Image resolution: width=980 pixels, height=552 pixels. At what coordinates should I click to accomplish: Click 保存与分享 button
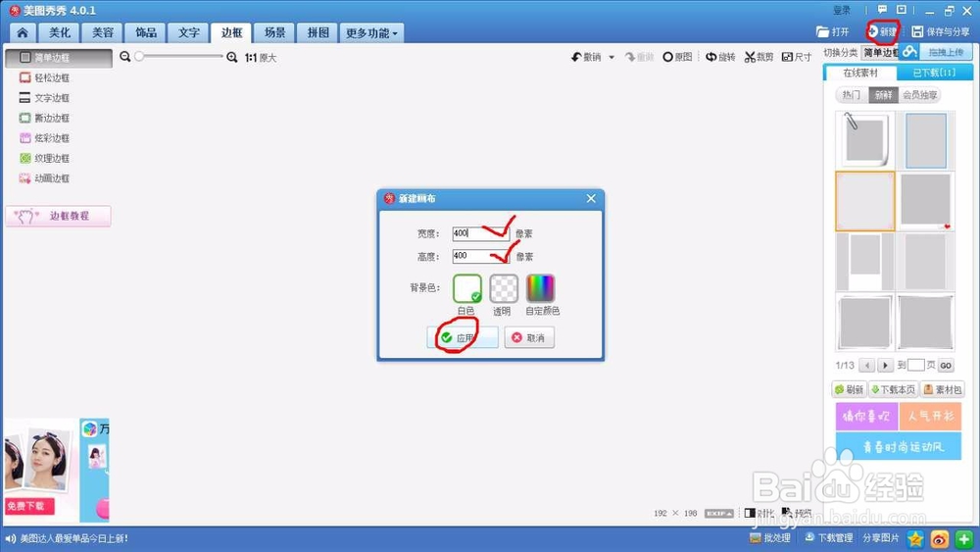pyautogui.click(x=941, y=32)
